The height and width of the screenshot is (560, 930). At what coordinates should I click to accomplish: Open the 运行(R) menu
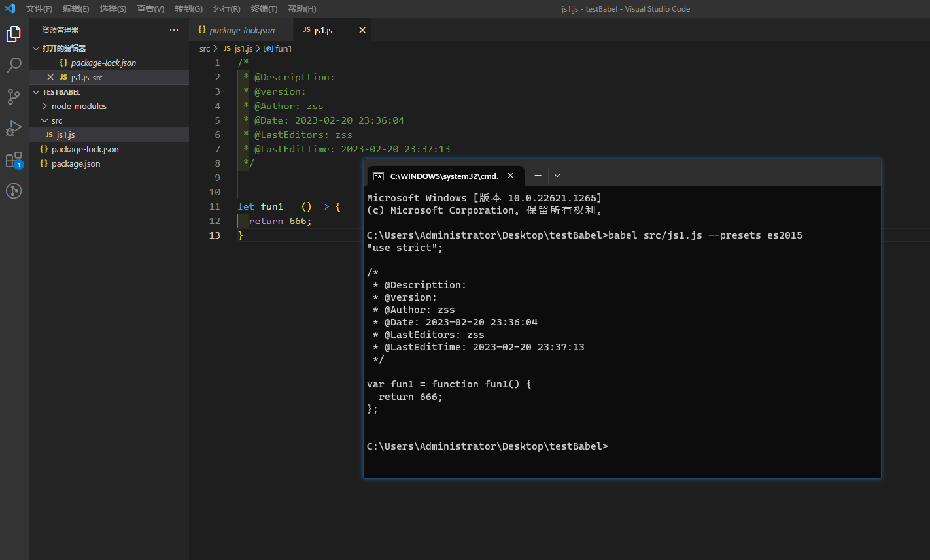(x=226, y=9)
